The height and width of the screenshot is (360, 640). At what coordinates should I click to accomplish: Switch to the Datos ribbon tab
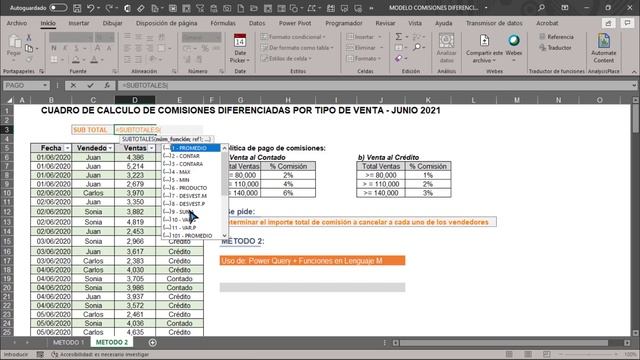point(257,23)
